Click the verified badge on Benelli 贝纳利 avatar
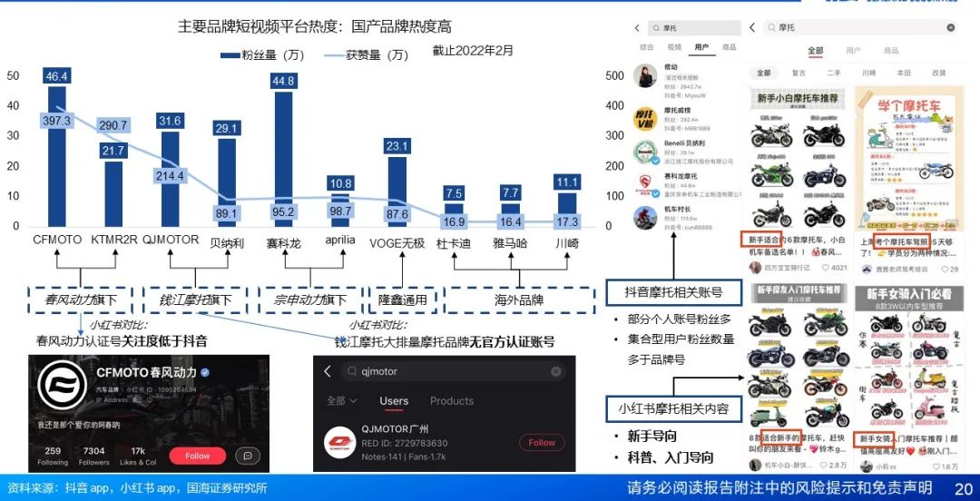The image size is (980, 501). [x=654, y=161]
